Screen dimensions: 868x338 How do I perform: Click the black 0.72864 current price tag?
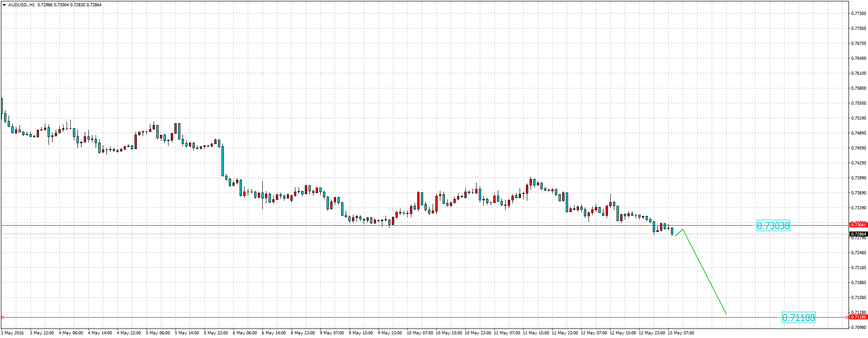[x=858, y=234]
